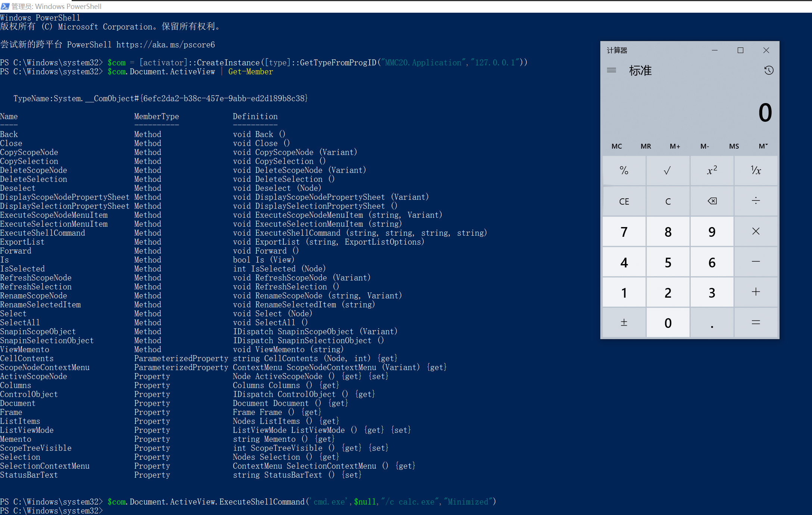Click the square x² function button
This screenshot has height=515, width=812.
[712, 170]
